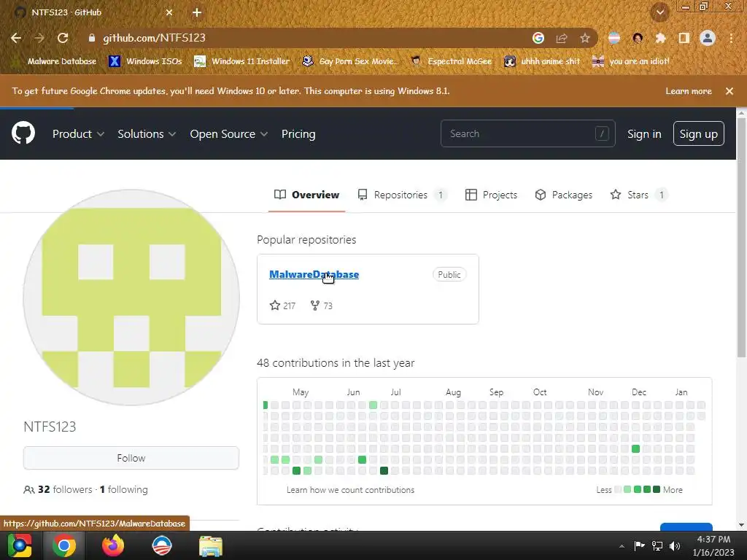Switch to the Stars tab
The width and height of the screenshot is (747, 560).
(638, 195)
